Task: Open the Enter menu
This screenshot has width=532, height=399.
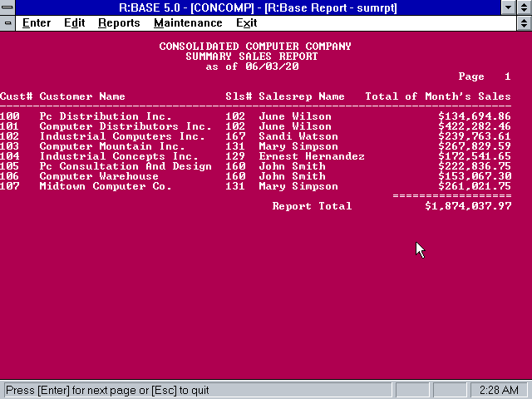Action: [37, 23]
